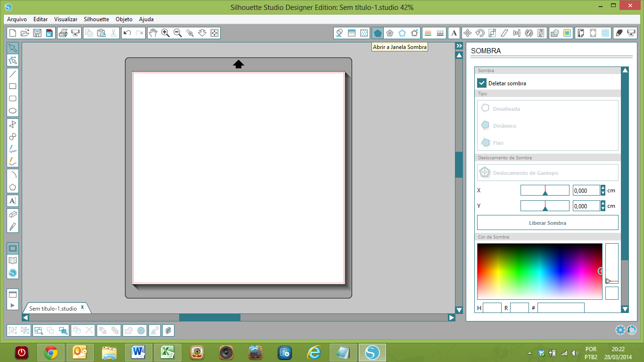644x362 pixels.
Task: Open the Send to Silhouette icon in top toolbar
Action: (x=631, y=33)
